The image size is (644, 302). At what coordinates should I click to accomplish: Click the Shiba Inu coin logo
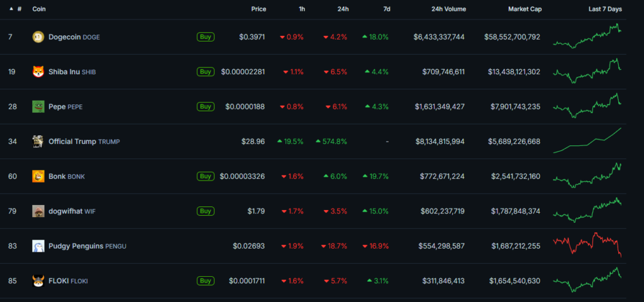(x=38, y=72)
